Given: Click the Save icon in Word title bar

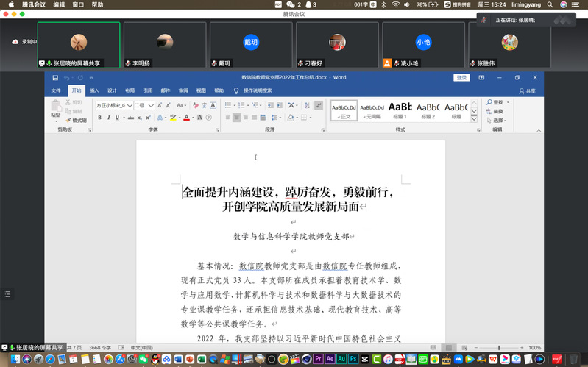Looking at the screenshot, I should [55, 77].
